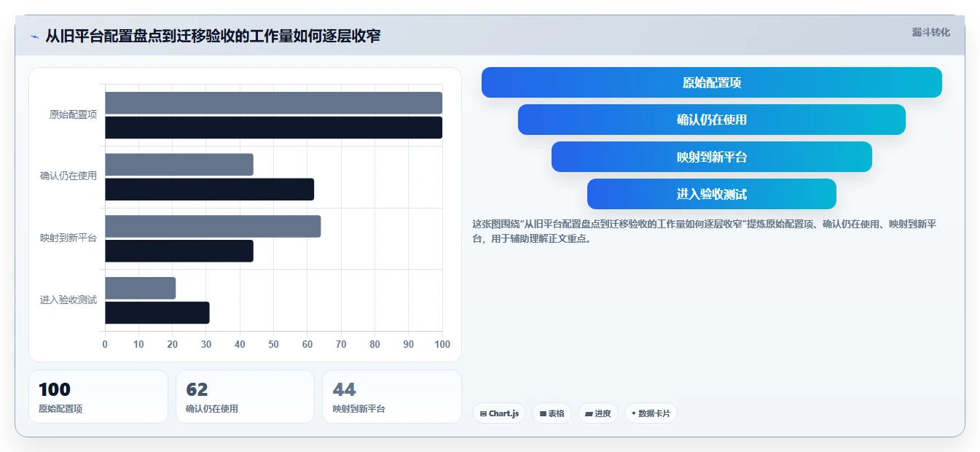Viewport: 980px width, 452px height.
Task: Click the 原始配置项 y-axis label
Action: pos(73,114)
